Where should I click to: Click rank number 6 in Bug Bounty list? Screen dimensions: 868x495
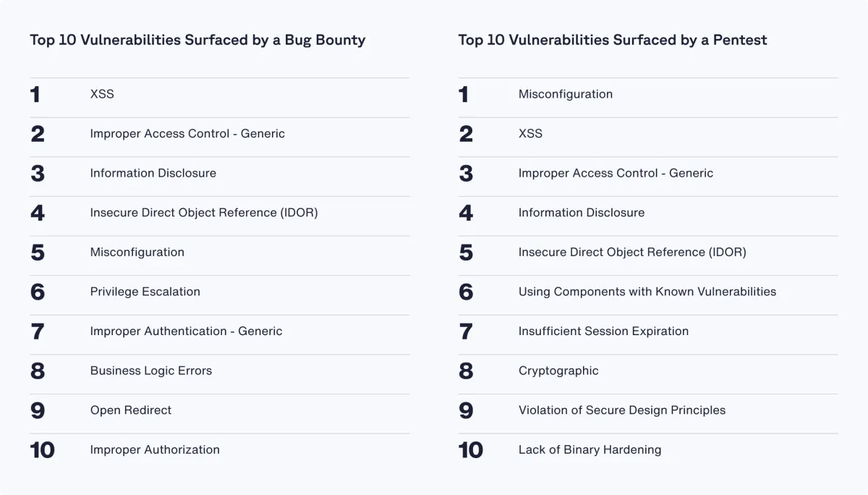38,292
